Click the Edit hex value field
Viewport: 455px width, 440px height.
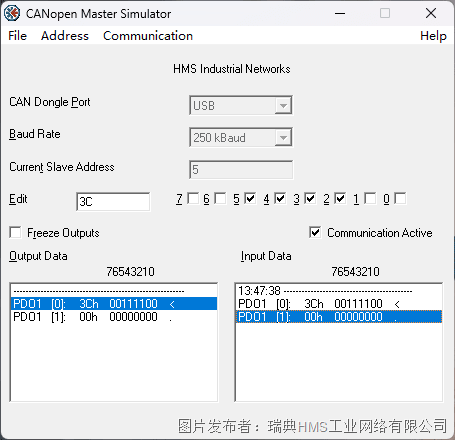(113, 202)
